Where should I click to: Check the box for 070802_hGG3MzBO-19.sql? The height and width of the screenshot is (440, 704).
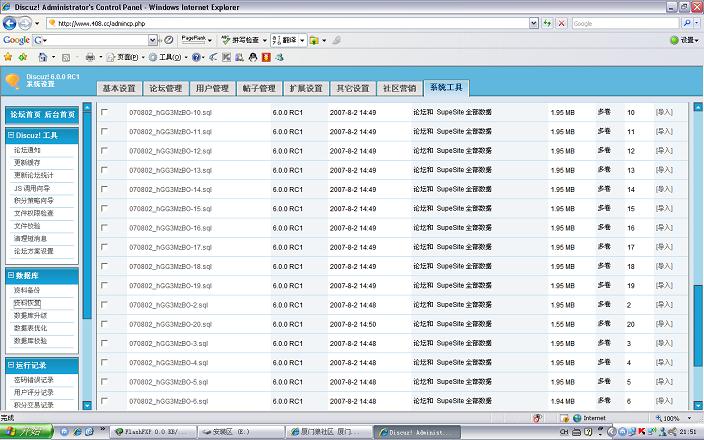[104, 285]
